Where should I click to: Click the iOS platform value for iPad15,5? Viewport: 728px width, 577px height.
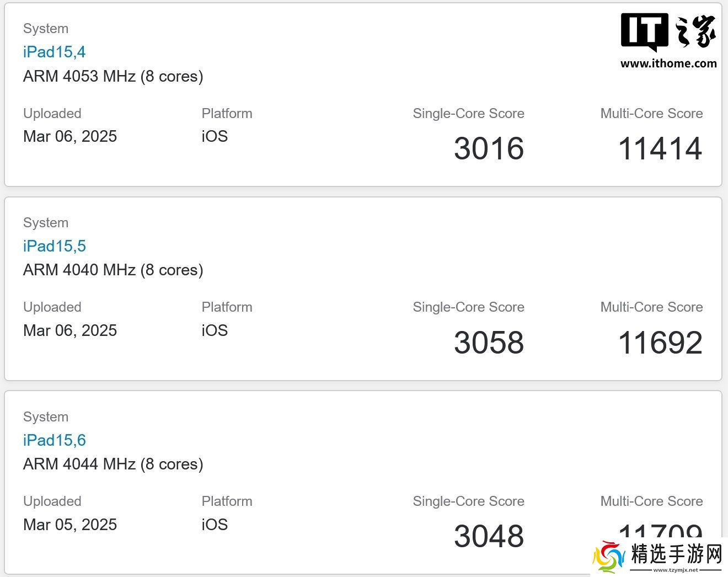(215, 330)
